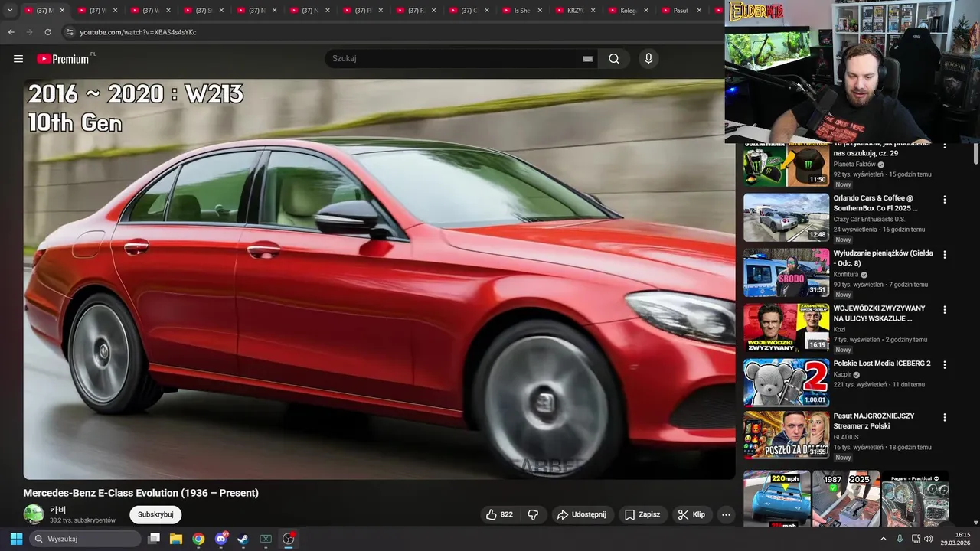This screenshot has height=551, width=980.
Task: Open the Pagani Practical Shorts thumbnail
Action: [x=915, y=499]
